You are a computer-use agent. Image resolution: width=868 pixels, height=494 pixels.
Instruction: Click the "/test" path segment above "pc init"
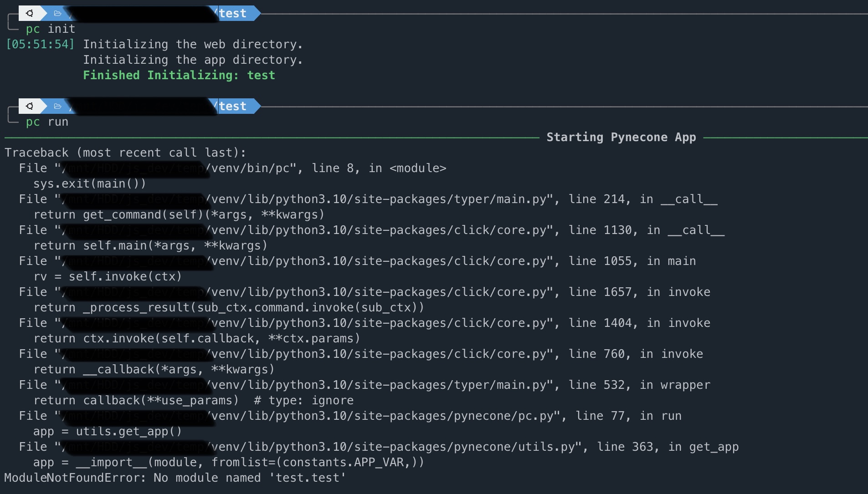(230, 13)
